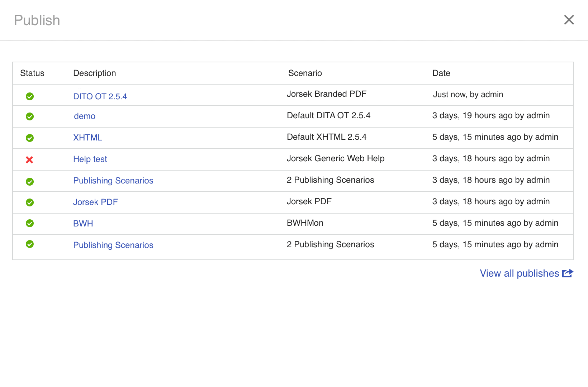Click the Publish dialog title
588x387 pixels.
(x=37, y=20)
